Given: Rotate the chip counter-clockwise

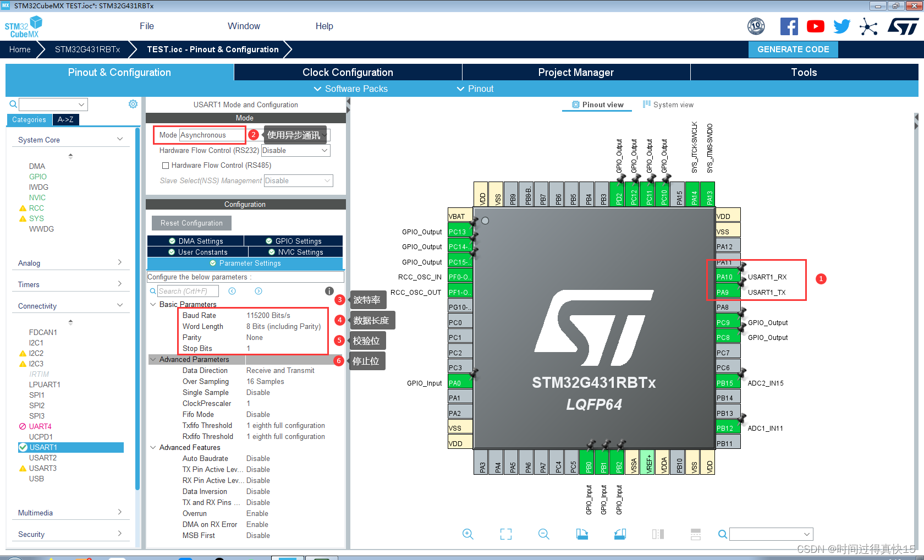Looking at the screenshot, I should pyautogui.click(x=620, y=534).
